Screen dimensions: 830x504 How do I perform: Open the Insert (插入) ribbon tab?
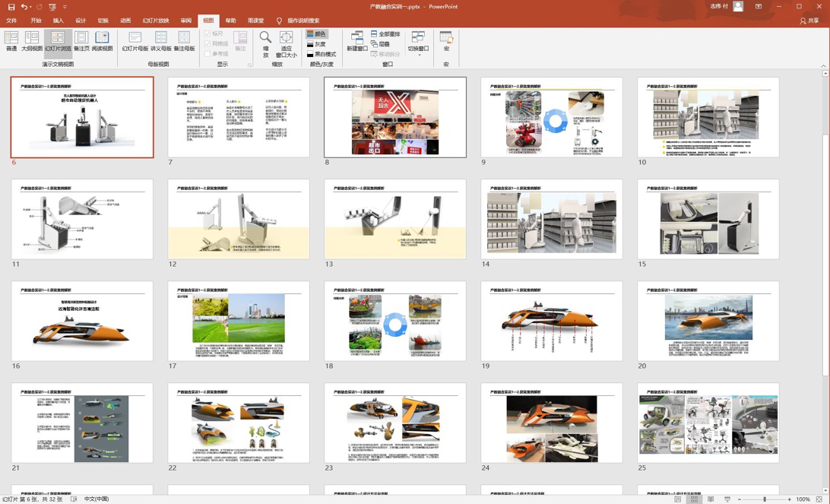click(58, 21)
